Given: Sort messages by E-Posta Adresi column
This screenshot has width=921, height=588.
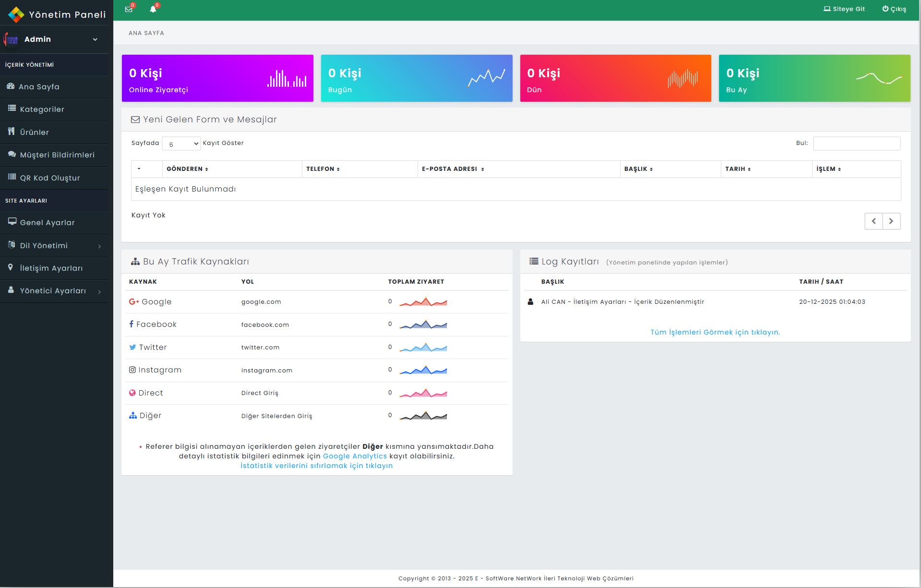Looking at the screenshot, I should (453, 169).
